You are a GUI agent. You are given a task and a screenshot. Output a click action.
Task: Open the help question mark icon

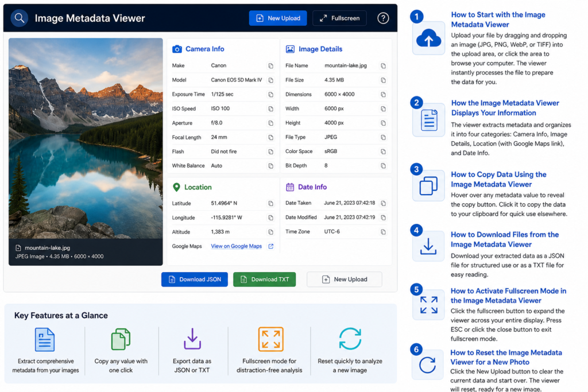click(383, 18)
